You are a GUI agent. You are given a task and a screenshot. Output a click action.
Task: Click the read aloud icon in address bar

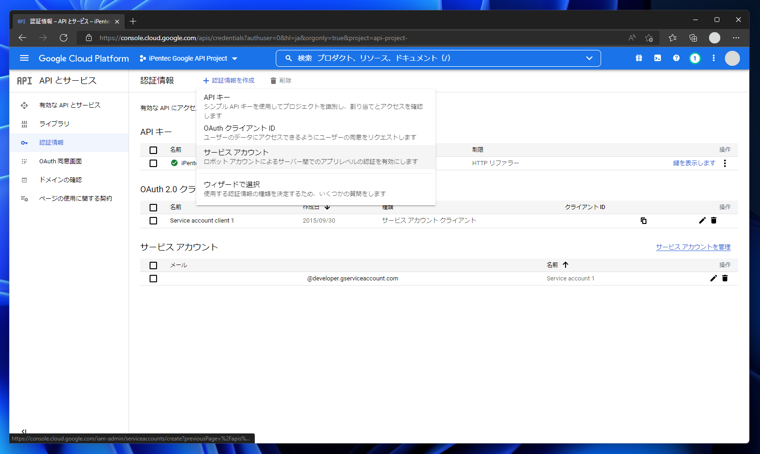pyautogui.click(x=632, y=38)
